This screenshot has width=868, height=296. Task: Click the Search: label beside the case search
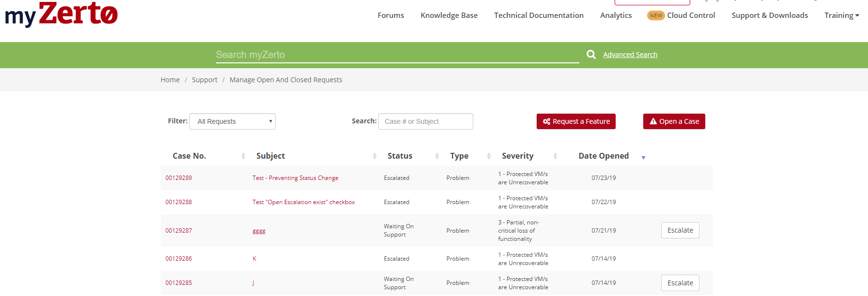(x=364, y=121)
